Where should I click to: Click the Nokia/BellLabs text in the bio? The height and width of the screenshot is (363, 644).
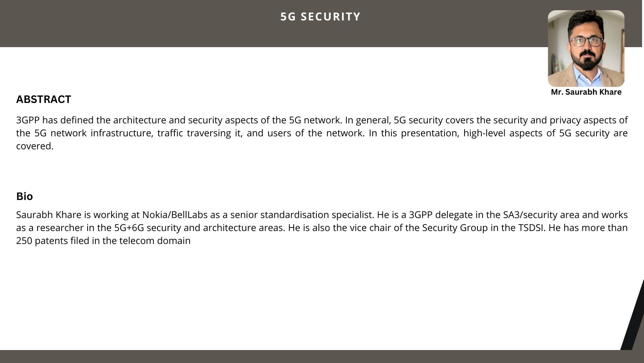pos(175,215)
